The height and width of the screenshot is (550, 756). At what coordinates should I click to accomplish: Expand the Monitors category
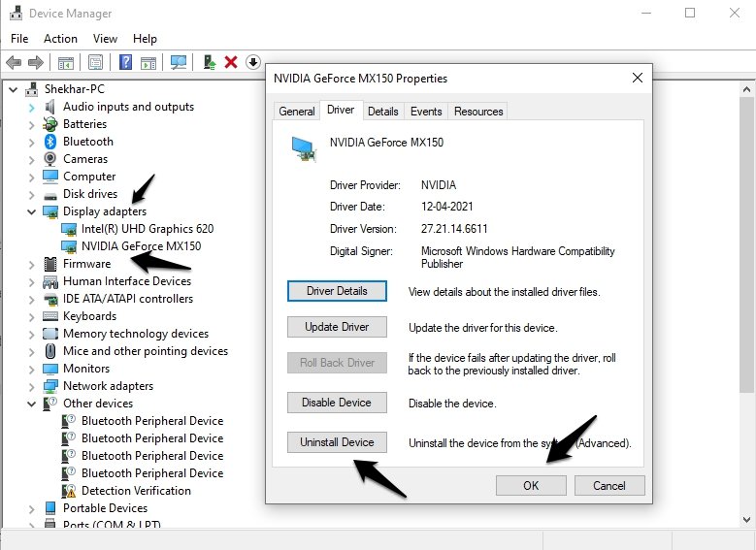pos(31,370)
